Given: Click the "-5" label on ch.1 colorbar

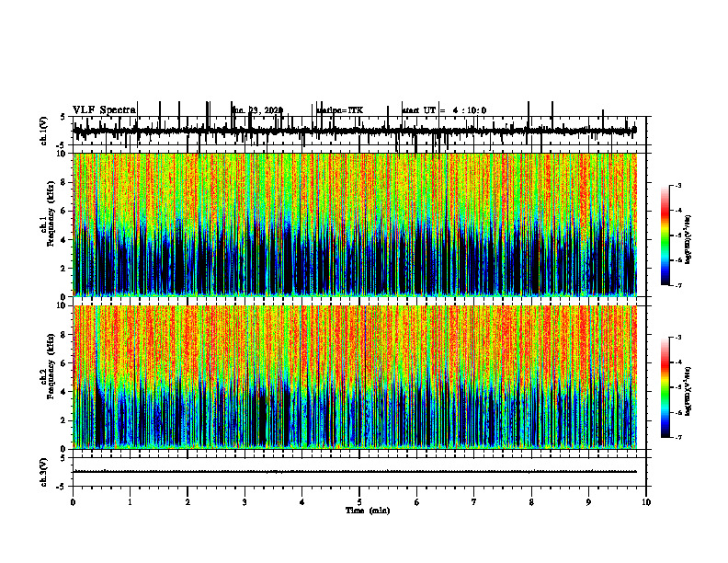Looking at the screenshot, I should click(x=678, y=236).
